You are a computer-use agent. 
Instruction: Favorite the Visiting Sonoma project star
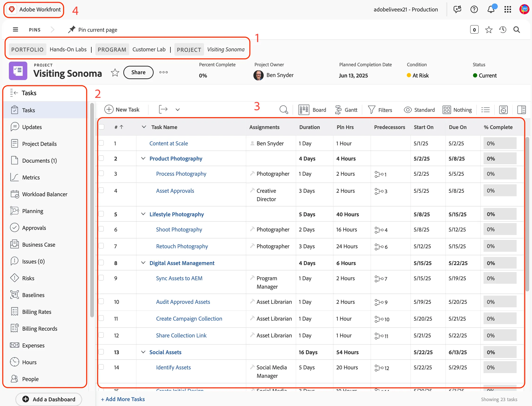[115, 73]
